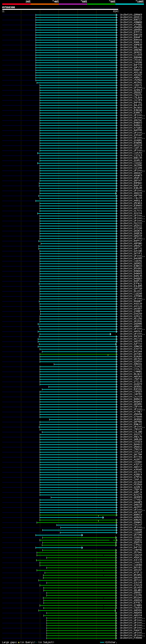Open UniRef100_B4HF20 hit
This screenshot has width=146, height=644.
point(131,281)
